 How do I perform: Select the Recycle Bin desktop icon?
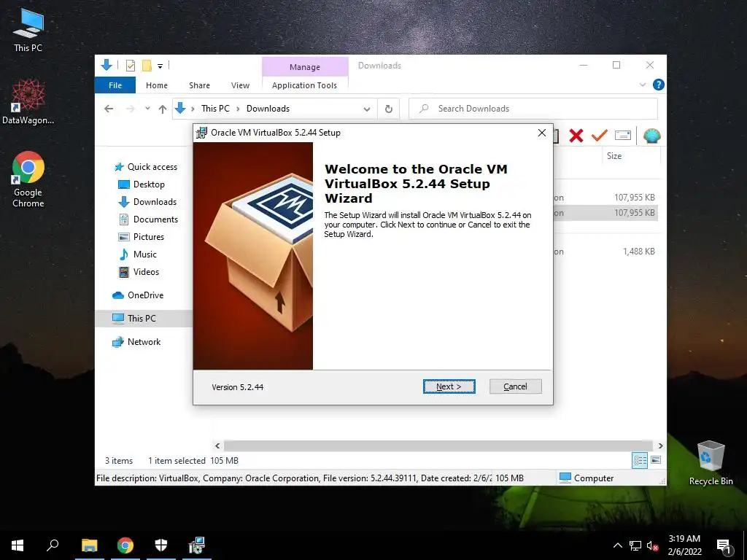pyautogui.click(x=711, y=462)
